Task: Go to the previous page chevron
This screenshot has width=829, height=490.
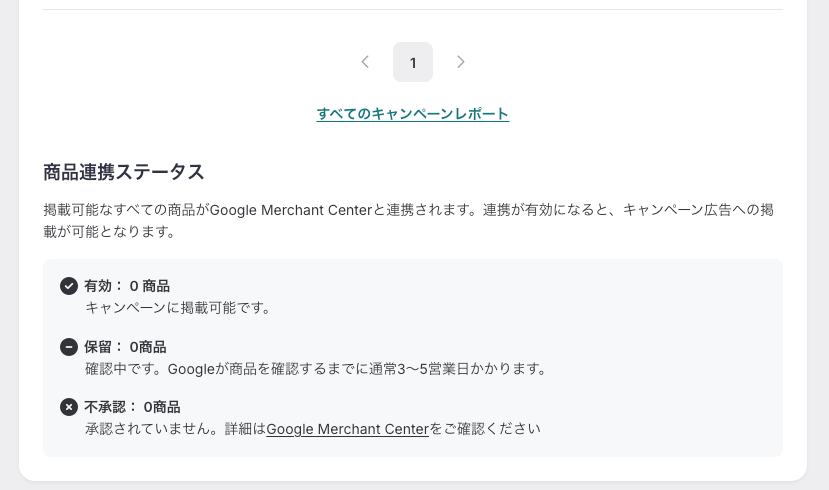Action: click(x=365, y=62)
